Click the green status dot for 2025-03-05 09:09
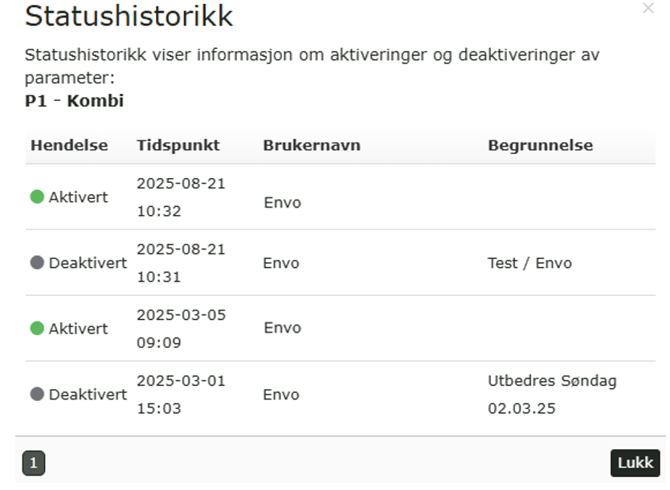Image resolution: width=670 pixels, height=490 pixels. (38, 328)
